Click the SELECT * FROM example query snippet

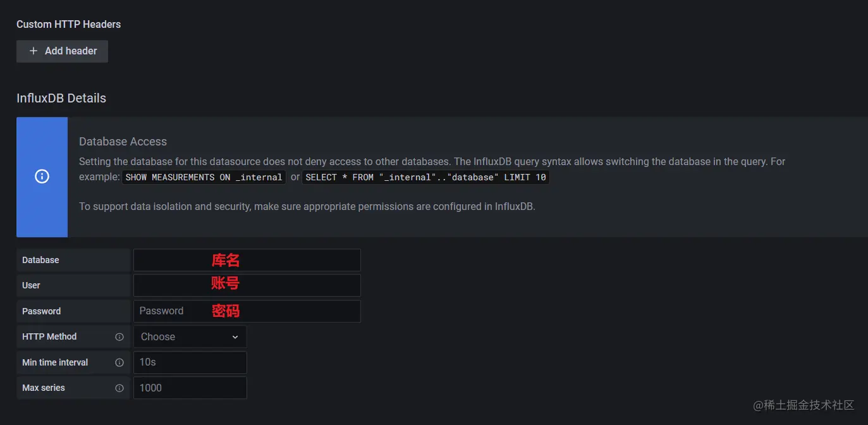(425, 177)
